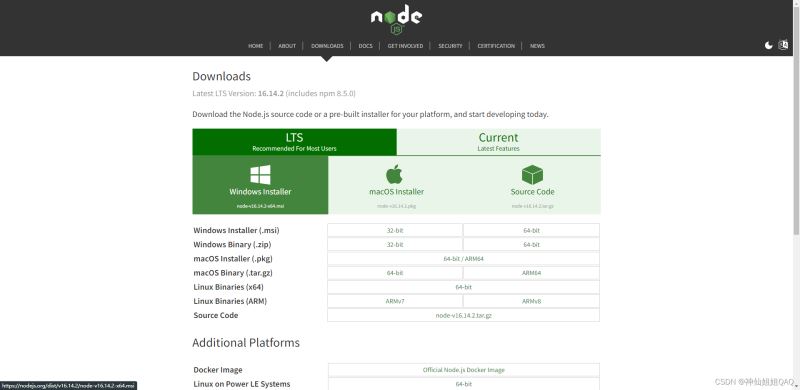
Task: Open the ABOUT nav item
Action: pyautogui.click(x=287, y=46)
